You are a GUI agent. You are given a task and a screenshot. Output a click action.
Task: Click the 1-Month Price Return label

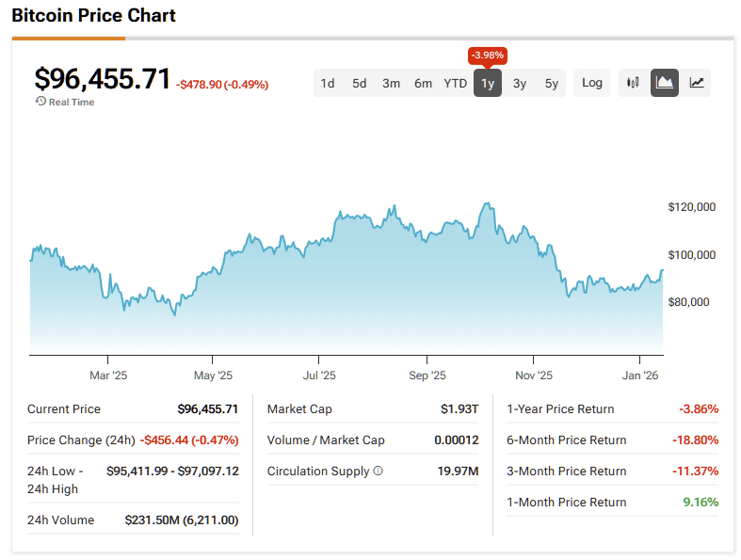566,502
